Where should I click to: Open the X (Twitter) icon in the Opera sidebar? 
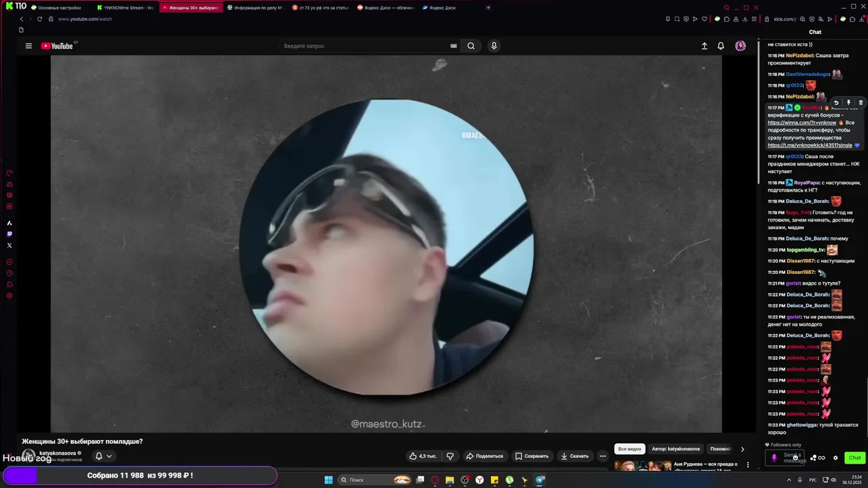pyautogui.click(x=9, y=245)
